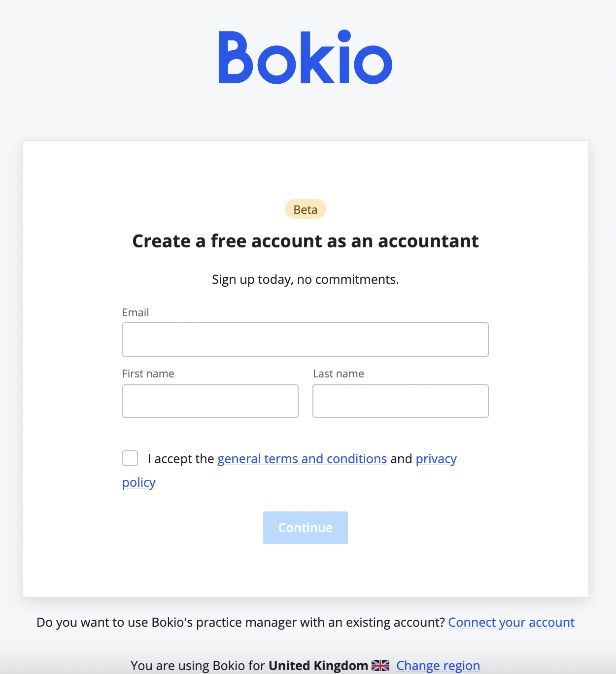The image size is (616, 674).
Task: Click the Last name label
Action: pos(338,373)
